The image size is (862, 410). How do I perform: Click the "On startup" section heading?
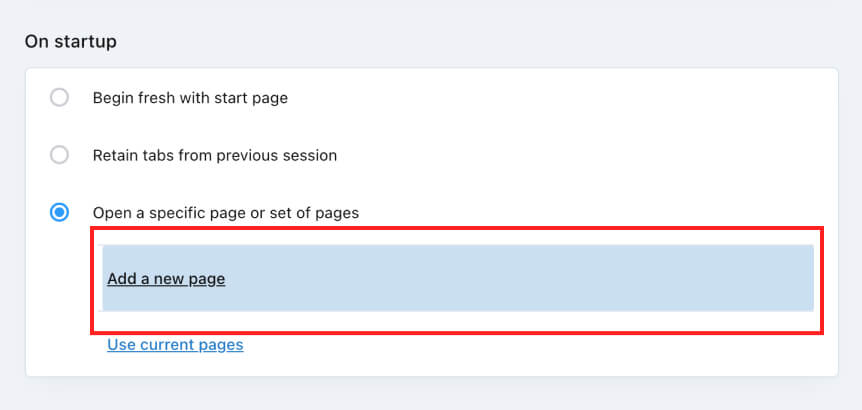coord(71,42)
